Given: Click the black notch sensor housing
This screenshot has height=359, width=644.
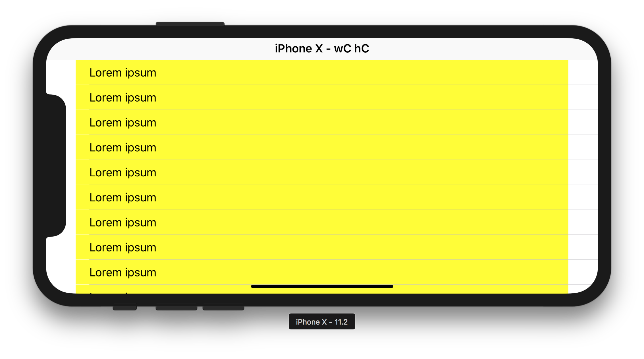Looking at the screenshot, I should point(56,165).
